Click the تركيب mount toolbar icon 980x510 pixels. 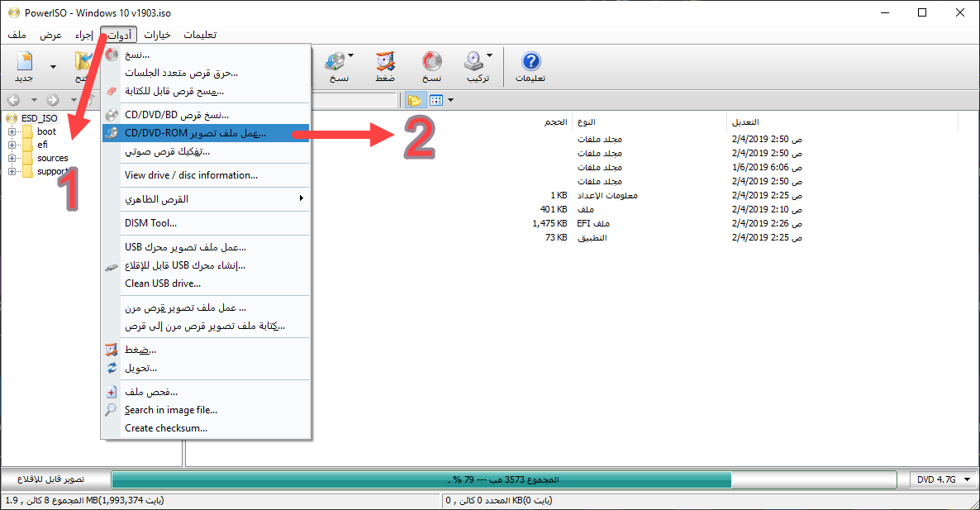pos(473,61)
